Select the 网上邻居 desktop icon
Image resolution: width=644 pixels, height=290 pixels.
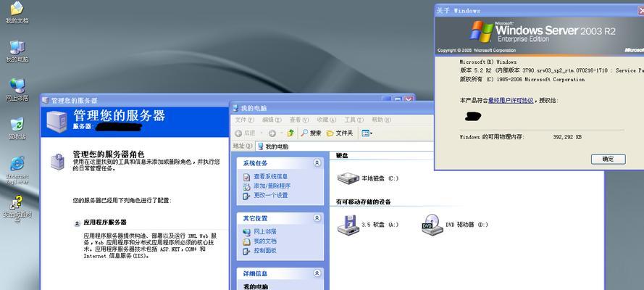click(x=17, y=90)
